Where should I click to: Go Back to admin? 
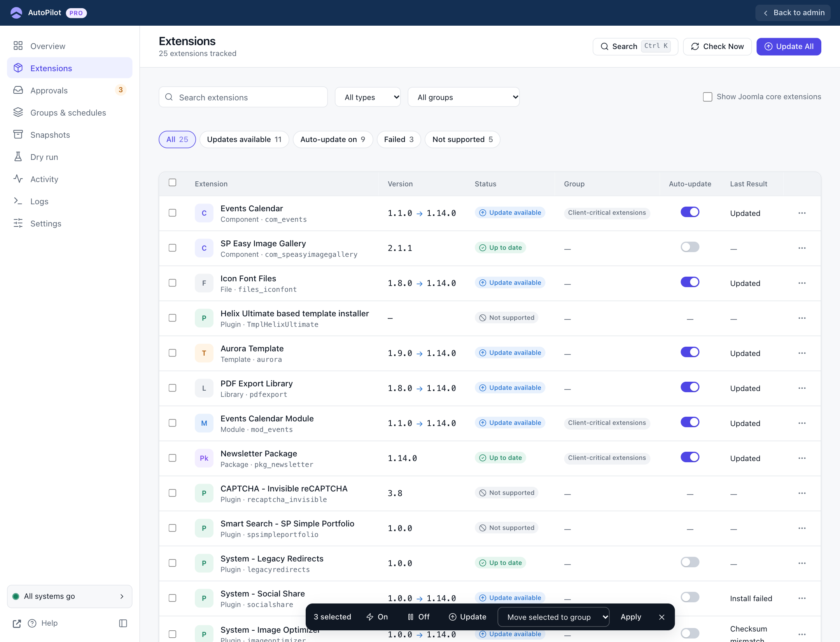point(793,13)
